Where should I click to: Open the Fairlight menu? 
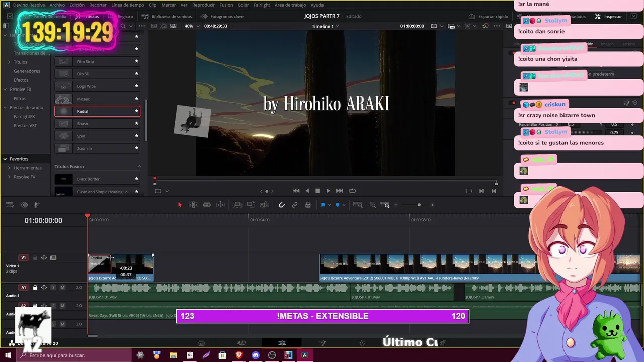(262, 5)
